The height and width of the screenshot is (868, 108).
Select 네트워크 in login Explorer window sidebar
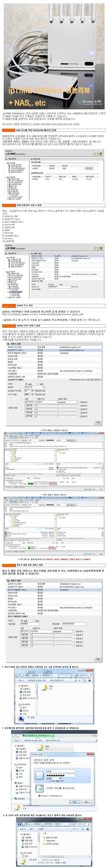(20, 798)
